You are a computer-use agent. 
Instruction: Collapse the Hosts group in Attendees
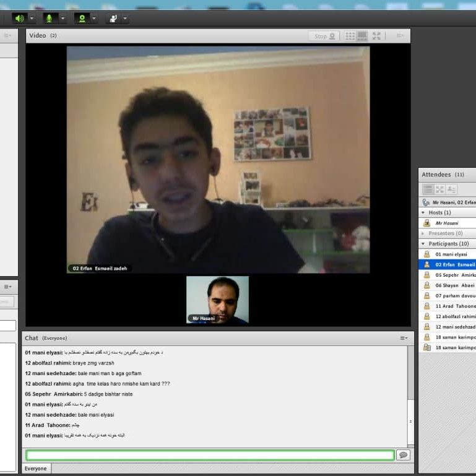pos(423,212)
